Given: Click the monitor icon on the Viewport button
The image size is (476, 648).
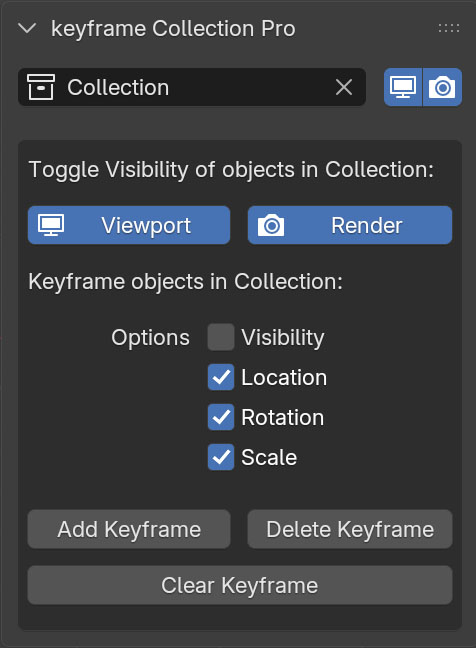Looking at the screenshot, I should pos(51,225).
